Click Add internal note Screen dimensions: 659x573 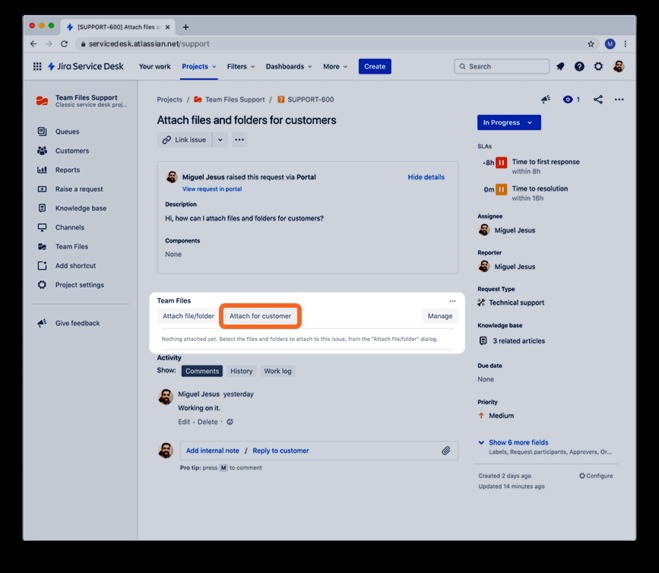pos(213,451)
